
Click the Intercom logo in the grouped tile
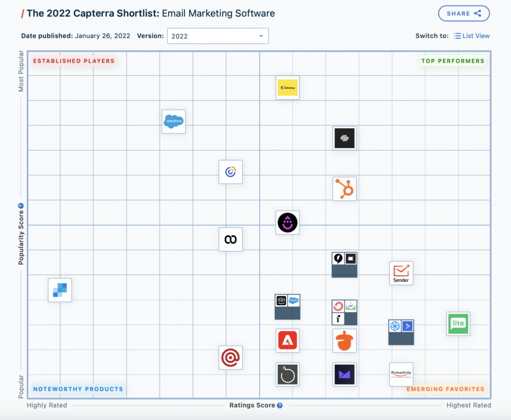(x=281, y=300)
